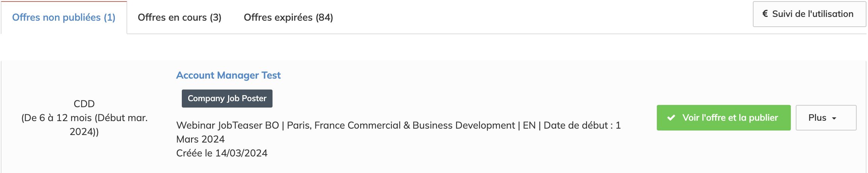Click the caret arrow beside Plus

(x=834, y=118)
